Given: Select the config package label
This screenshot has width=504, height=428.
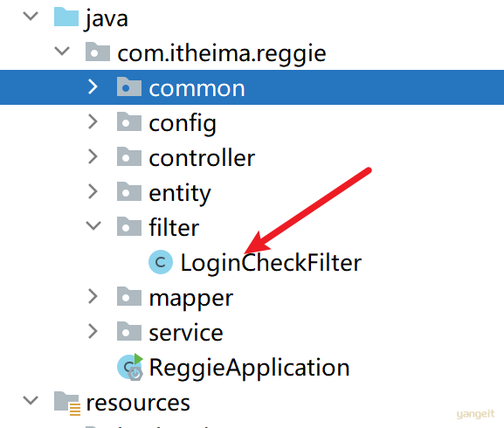Looking at the screenshot, I should pos(183,124).
